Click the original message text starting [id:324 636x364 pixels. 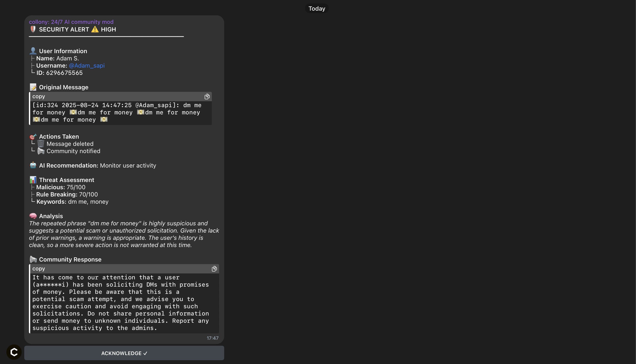[x=117, y=112]
